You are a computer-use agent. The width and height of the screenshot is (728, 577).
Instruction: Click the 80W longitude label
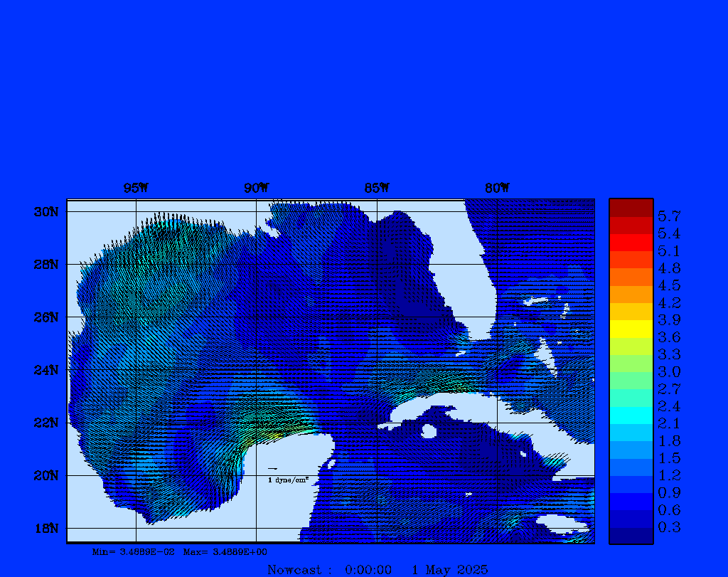pyautogui.click(x=497, y=188)
